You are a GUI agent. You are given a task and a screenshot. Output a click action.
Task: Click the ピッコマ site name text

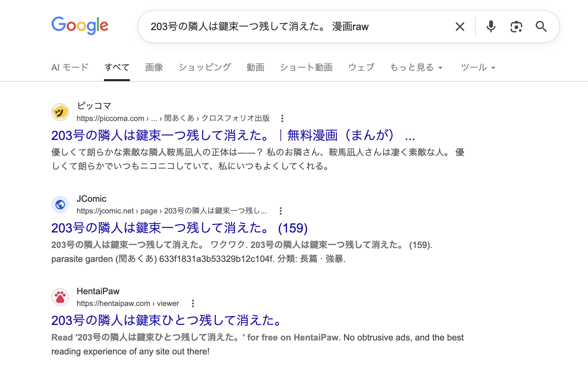click(x=94, y=106)
